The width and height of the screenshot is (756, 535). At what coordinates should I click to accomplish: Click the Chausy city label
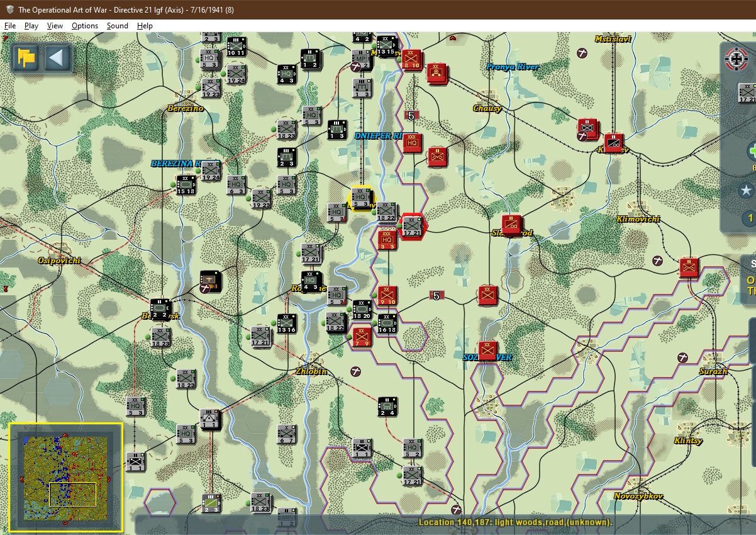(x=487, y=108)
